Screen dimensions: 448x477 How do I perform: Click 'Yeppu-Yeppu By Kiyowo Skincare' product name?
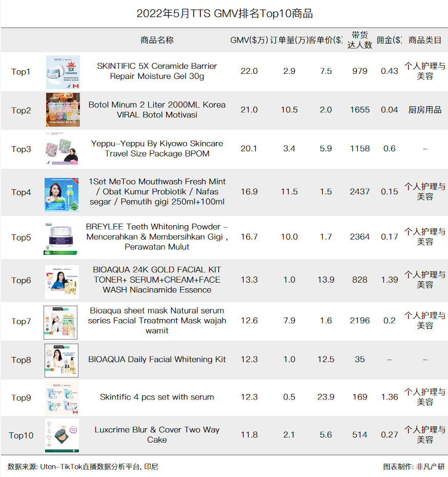157,148
